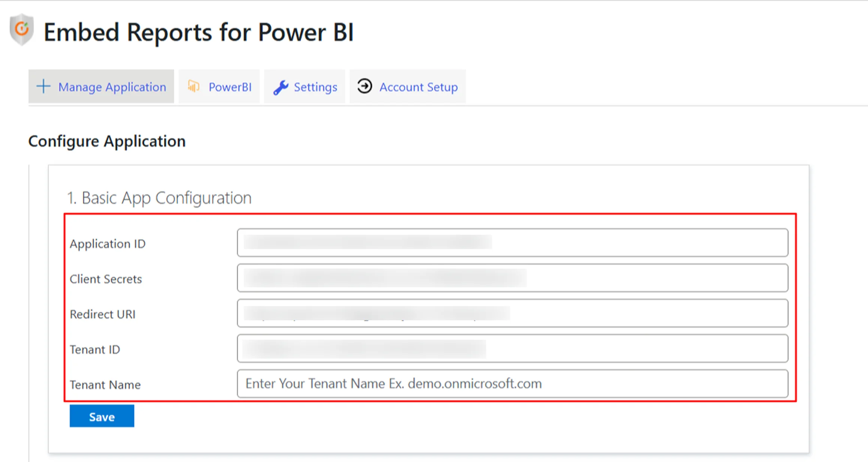Click the 'Redirect URI' label
This screenshot has width=868, height=462.
(x=103, y=314)
